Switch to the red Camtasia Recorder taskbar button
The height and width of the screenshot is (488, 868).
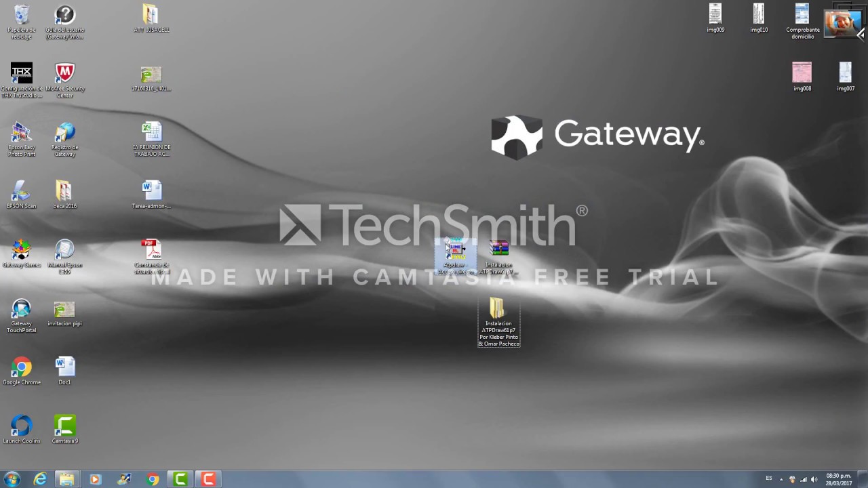point(209,479)
